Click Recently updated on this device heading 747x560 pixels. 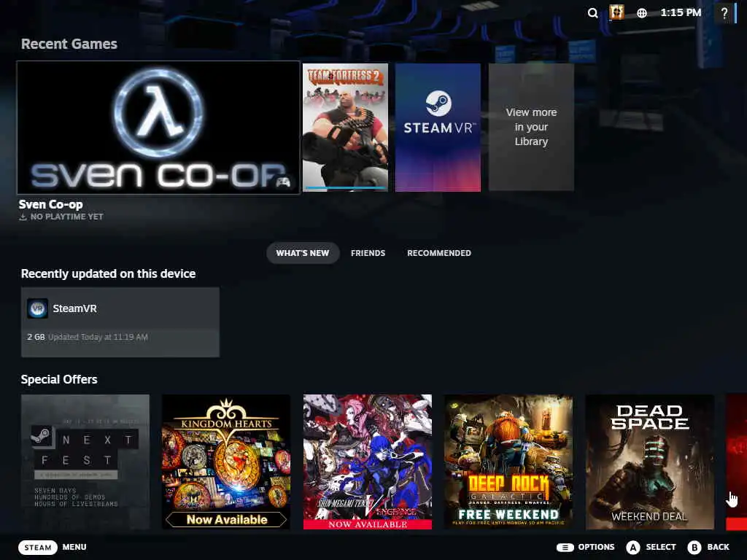108,274
